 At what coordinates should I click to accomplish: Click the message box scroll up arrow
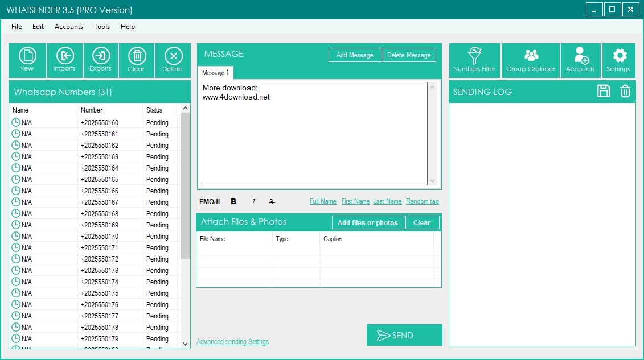tap(433, 87)
